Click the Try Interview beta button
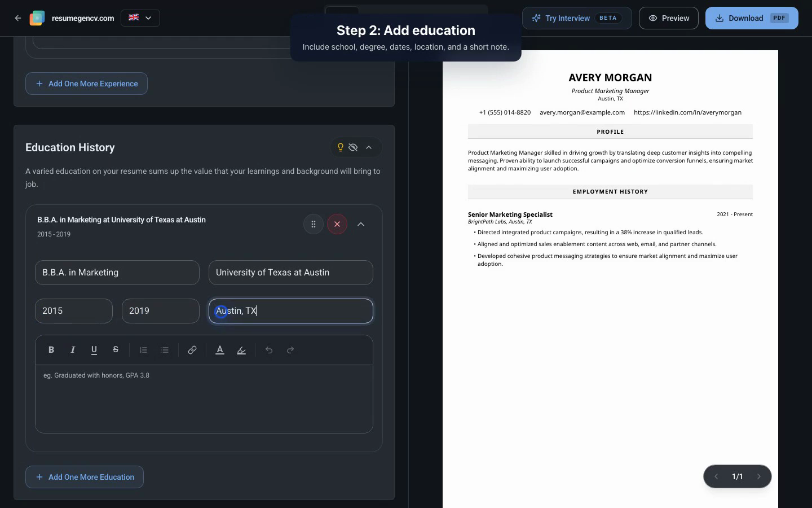Viewport: 812px width, 508px height. pyautogui.click(x=577, y=18)
